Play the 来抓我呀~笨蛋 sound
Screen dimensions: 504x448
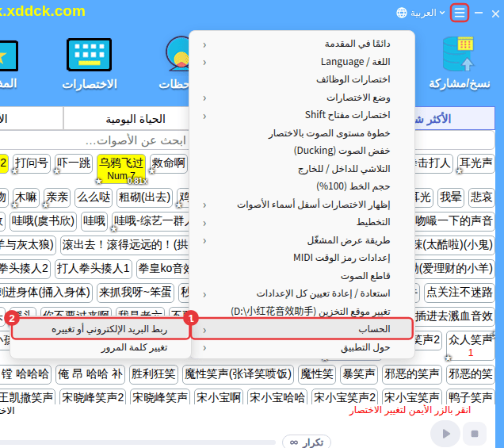click(x=136, y=293)
